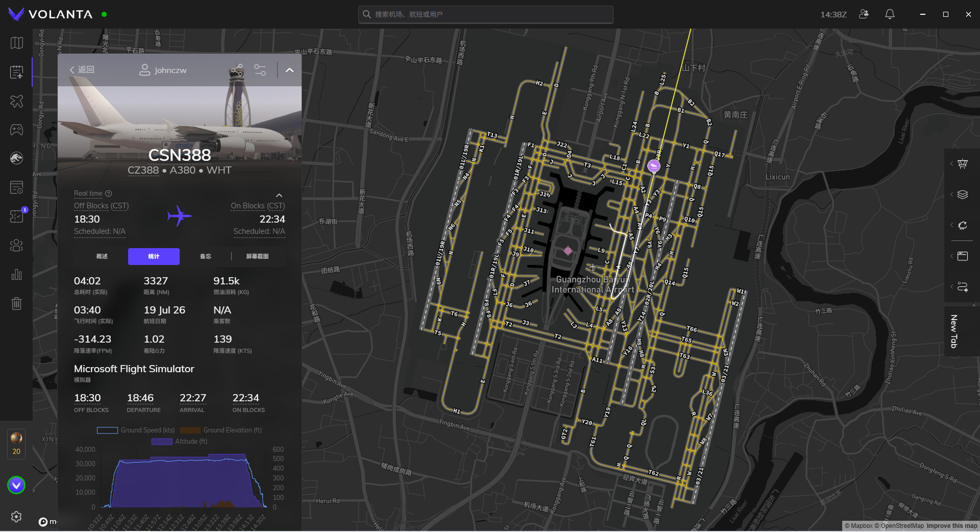Toggle the Ground Speed (kts) chart legend
980x532 pixels.
point(136,430)
